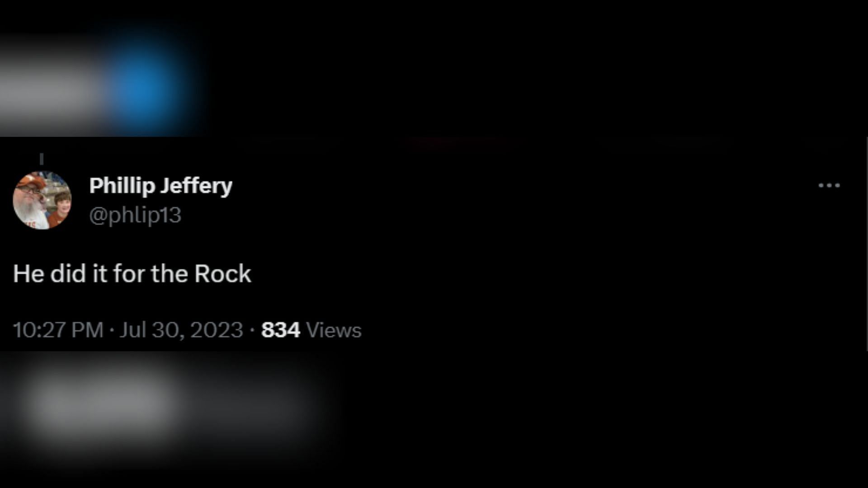Open Phillip Jeffery's profile picture
This screenshot has width=868, height=488.
pyautogui.click(x=42, y=200)
